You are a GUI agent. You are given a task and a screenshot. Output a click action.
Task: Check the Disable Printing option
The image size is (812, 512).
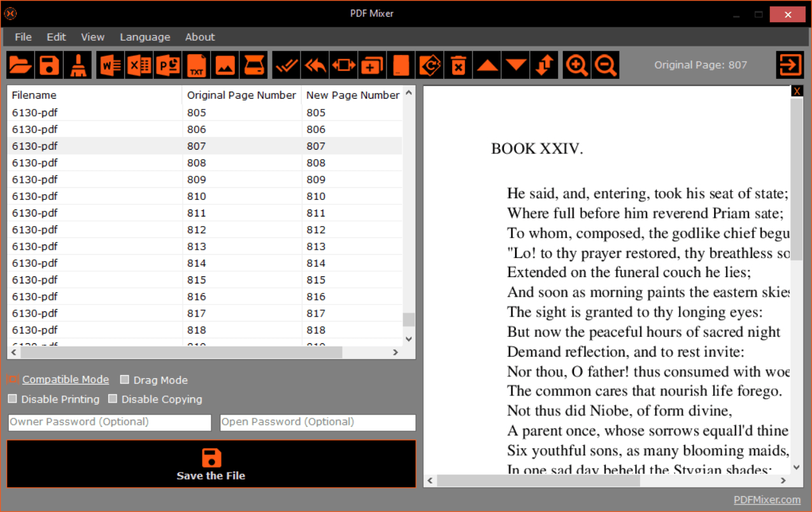pos(12,399)
